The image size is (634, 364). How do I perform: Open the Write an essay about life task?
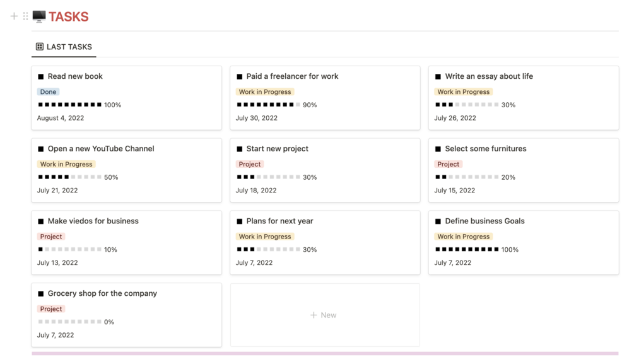(489, 76)
